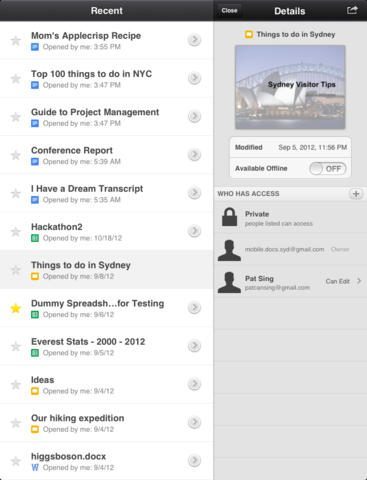The height and width of the screenshot is (480, 367).
Task: Open Top 100 things to do in NYC
Action: (107, 79)
